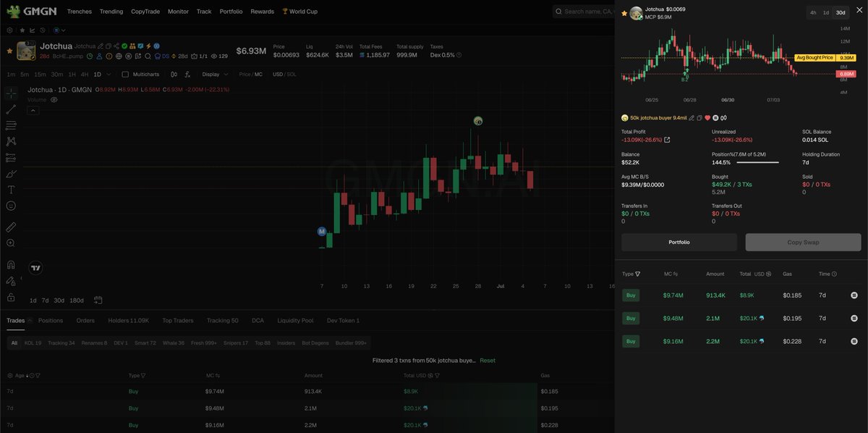Viewport: 868px width, 433px height.
Task: Open chart indicators fx button
Action: click(x=187, y=74)
